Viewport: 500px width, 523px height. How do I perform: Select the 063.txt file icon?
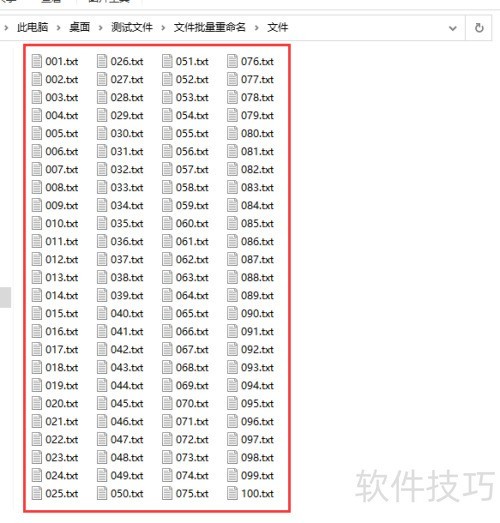[x=167, y=277]
